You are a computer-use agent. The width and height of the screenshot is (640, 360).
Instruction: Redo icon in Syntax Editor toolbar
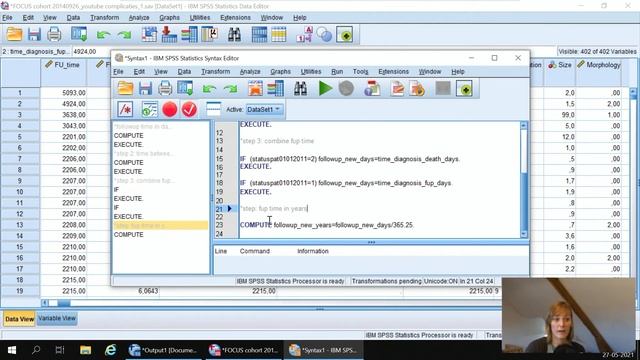230,89
